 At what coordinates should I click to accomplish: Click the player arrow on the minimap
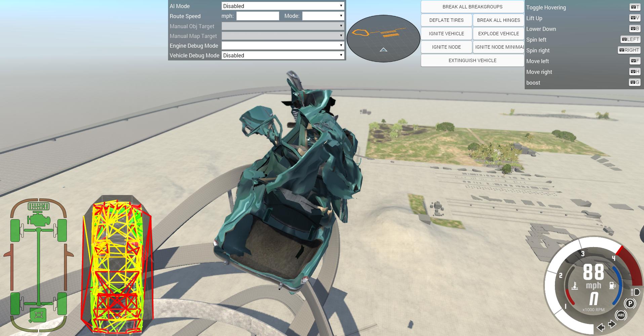coord(384,50)
